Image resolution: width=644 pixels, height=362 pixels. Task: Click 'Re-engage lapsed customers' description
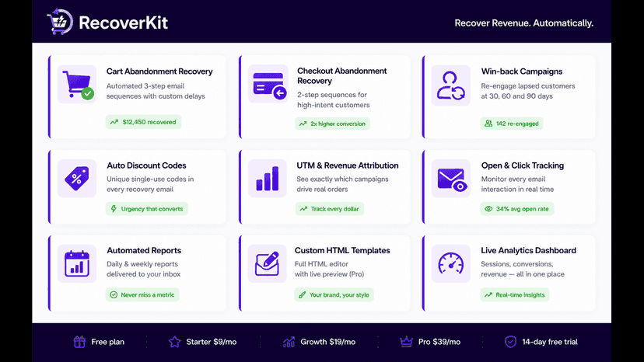[528, 91]
